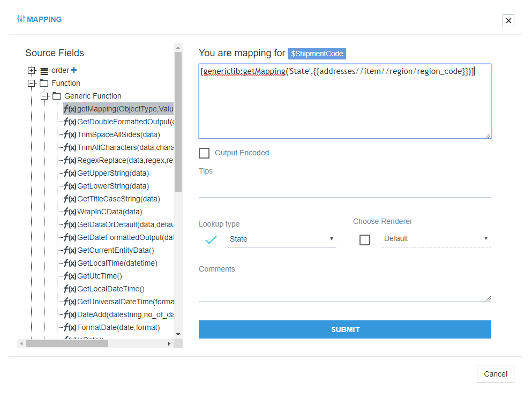The image size is (532, 398).
Task: Click the Cancel button
Action: 495,374
